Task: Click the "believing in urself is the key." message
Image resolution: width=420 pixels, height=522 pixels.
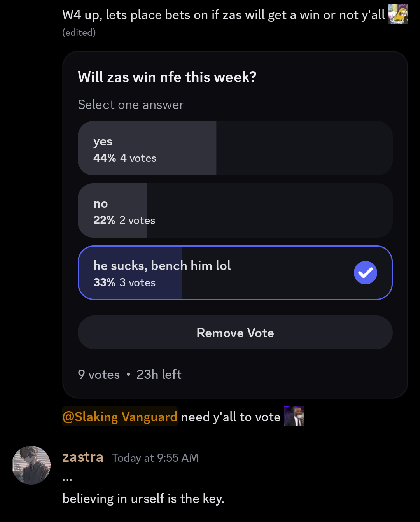Action: [143, 499]
